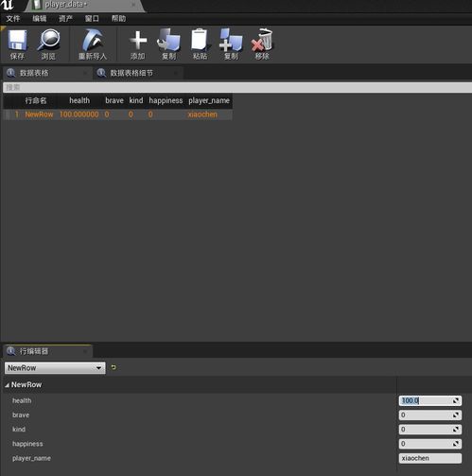Open the 窗口 window menu
472x476 pixels.
coord(92,19)
